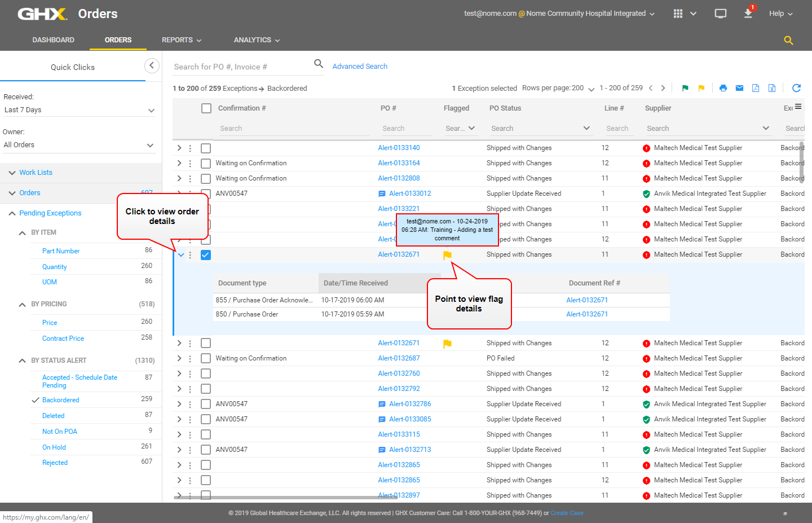Click green shield icon on Alert-0133012 row
812x523 pixels.
646,194
